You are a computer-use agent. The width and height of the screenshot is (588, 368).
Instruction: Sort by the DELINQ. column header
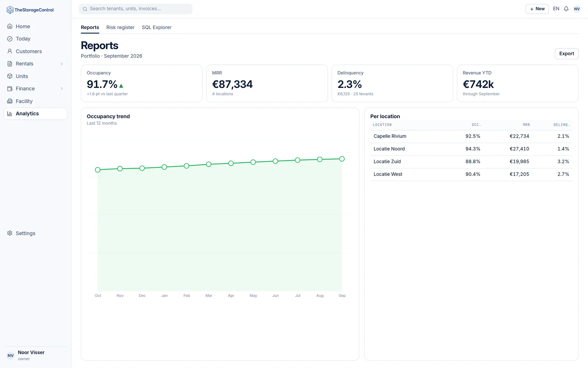pyautogui.click(x=562, y=125)
